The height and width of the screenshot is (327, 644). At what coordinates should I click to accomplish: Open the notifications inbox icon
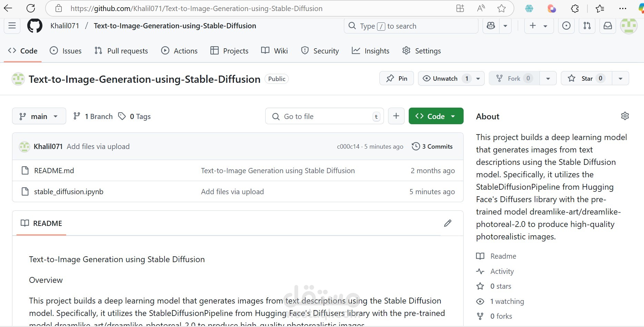tap(608, 26)
